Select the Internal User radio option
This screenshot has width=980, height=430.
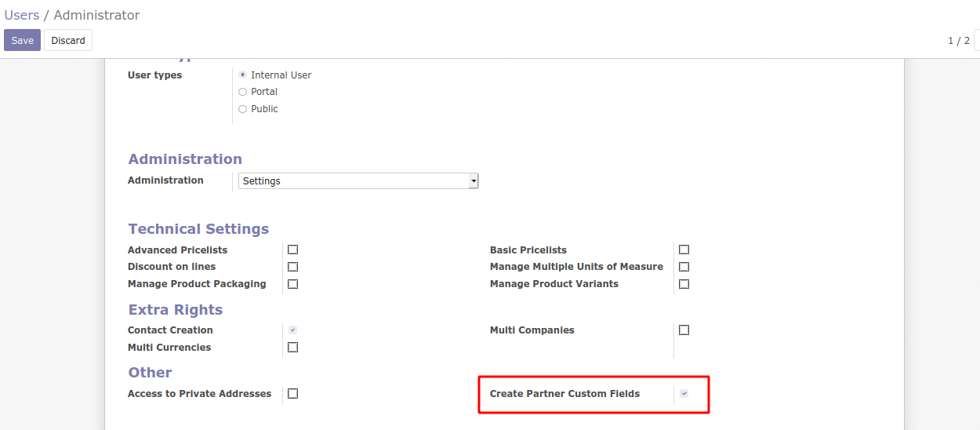click(x=243, y=75)
